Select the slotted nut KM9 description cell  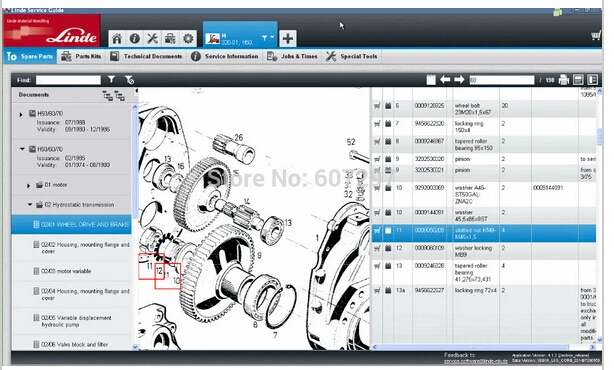pos(475,233)
